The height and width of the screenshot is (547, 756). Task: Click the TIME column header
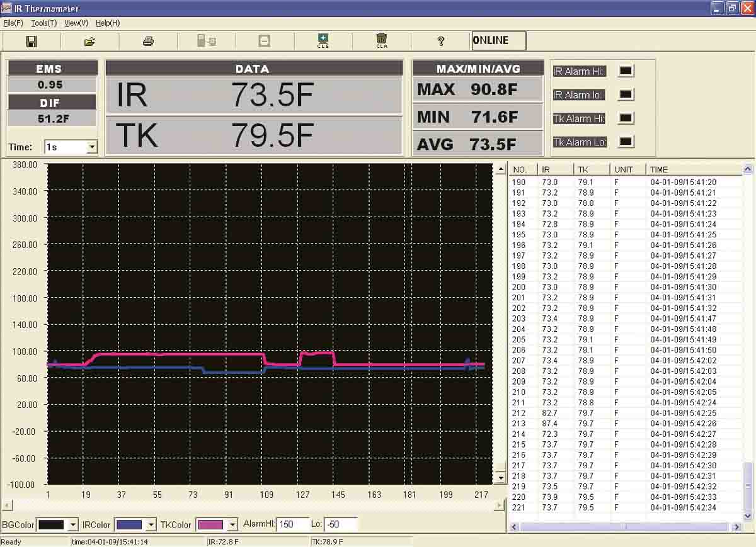(658, 169)
